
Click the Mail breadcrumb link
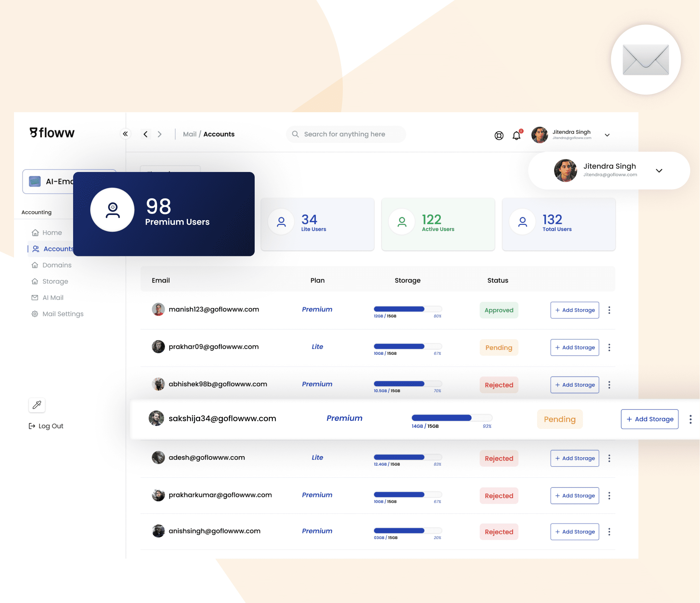pos(190,134)
